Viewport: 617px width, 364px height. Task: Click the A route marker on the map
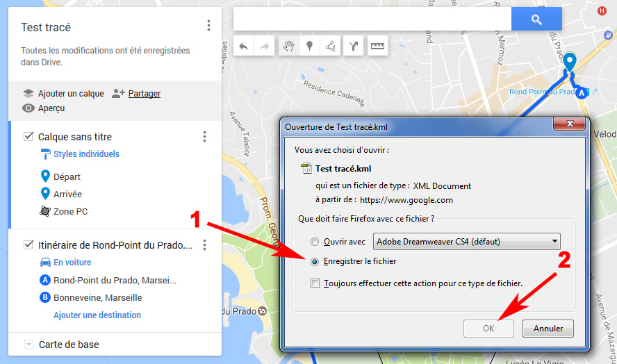582,93
